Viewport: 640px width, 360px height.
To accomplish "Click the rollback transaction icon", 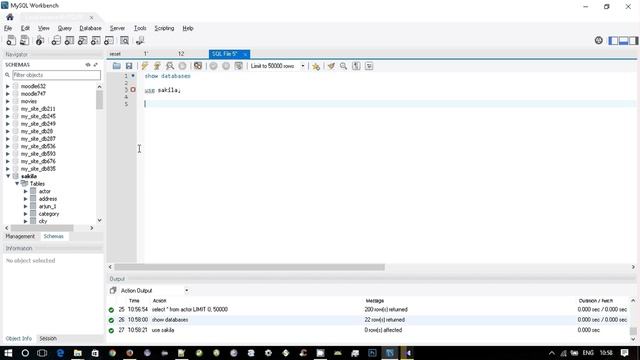I will click(x=226, y=66).
